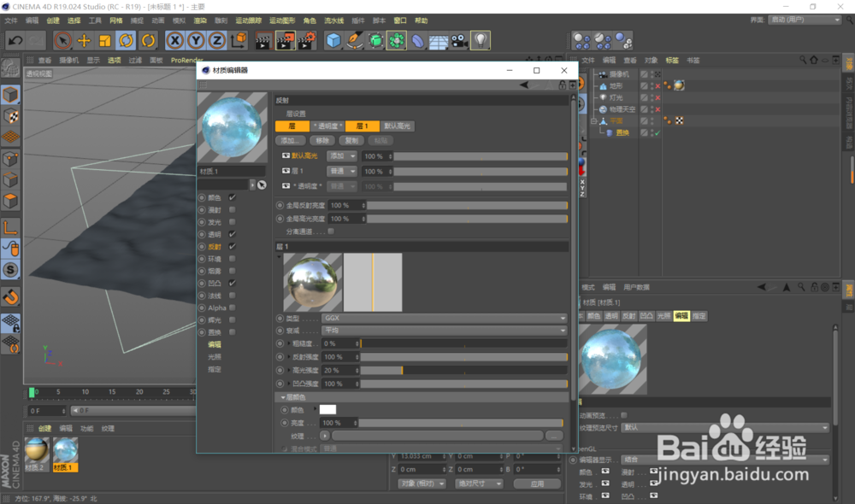Click back arrow in Material Editor header
Screen dimensions: 855x504
[x=524, y=85]
